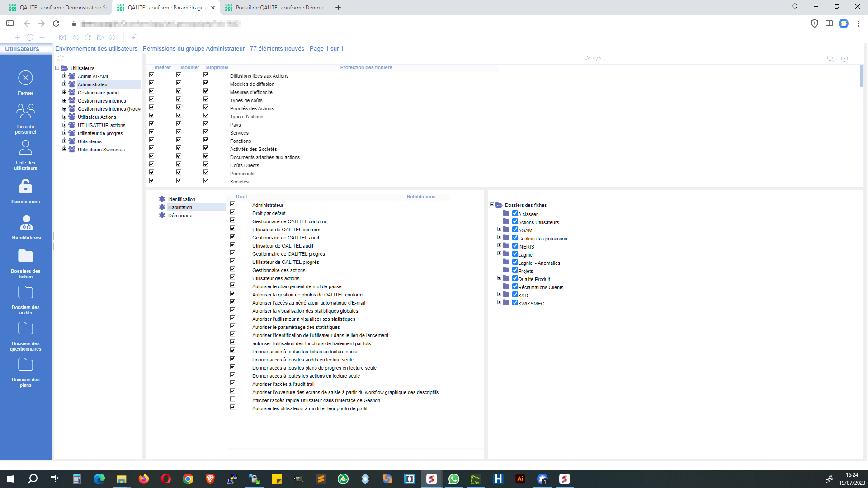Open the Permissions padlock icon
The height and width of the screenshot is (488, 868).
pyautogui.click(x=25, y=186)
